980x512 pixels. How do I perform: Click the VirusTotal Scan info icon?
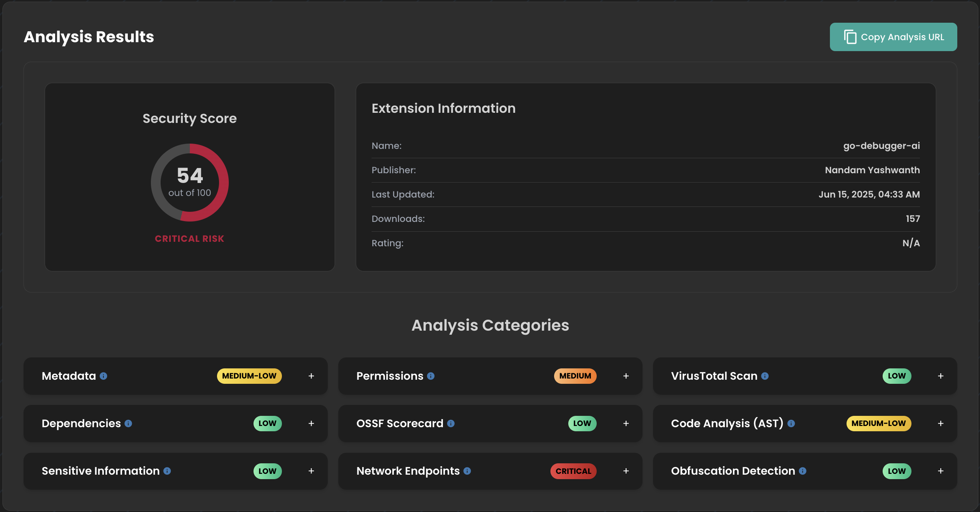tap(765, 376)
